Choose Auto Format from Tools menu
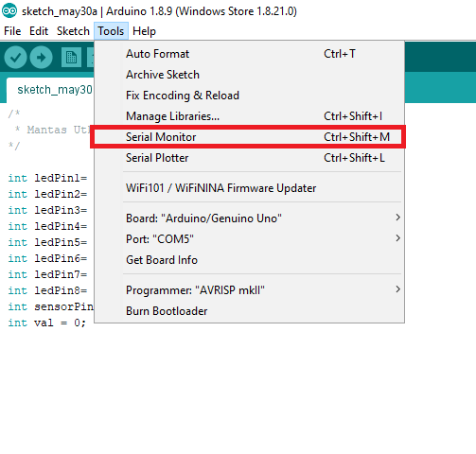The height and width of the screenshot is (454, 476). coord(249,54)
